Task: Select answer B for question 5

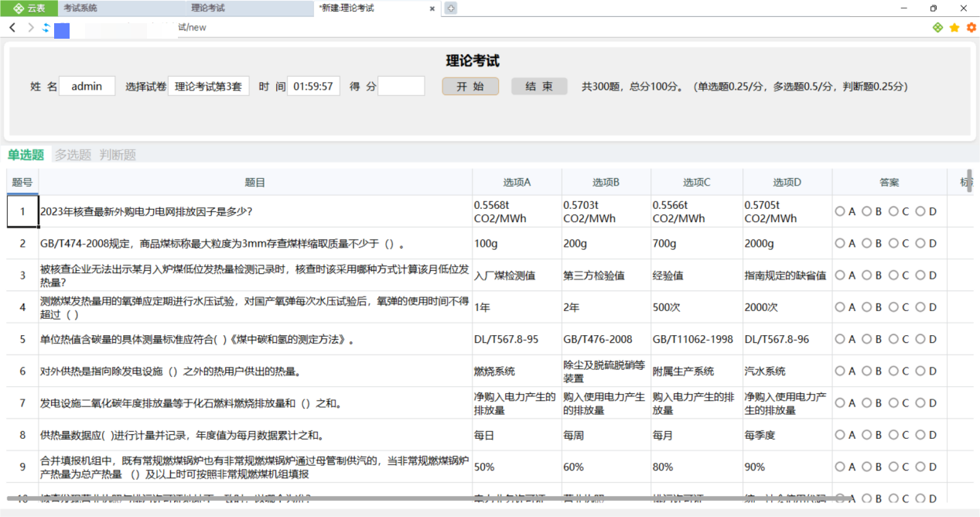Action: 867,339
